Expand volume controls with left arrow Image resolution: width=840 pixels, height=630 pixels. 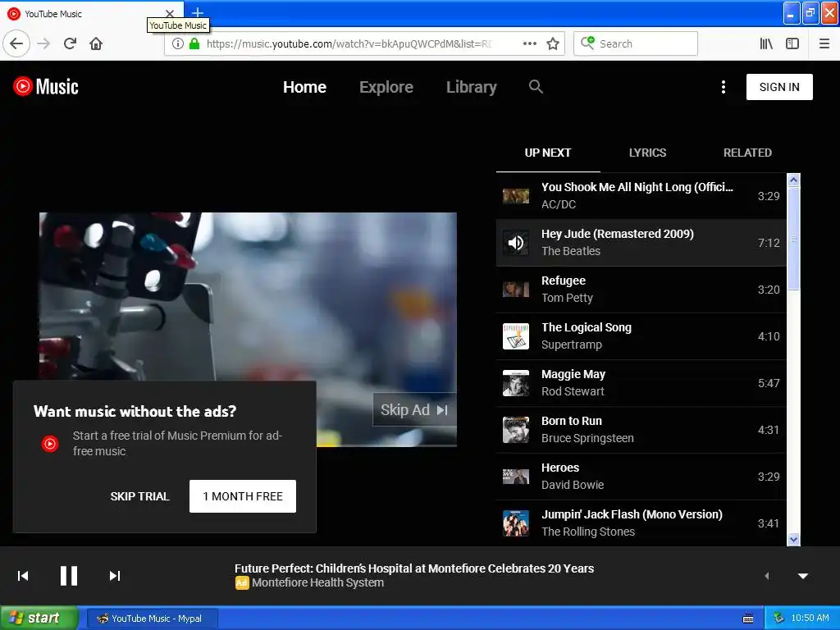pos(767,576)
